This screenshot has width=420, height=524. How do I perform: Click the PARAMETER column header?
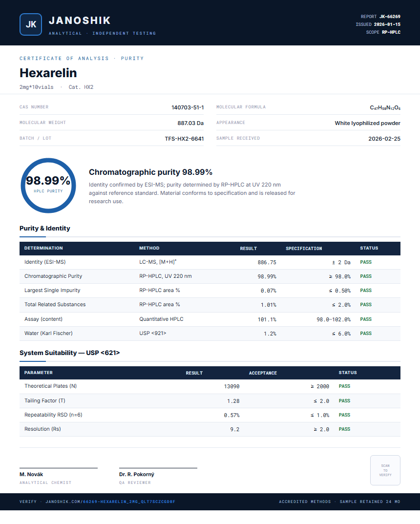click(39, 373)
